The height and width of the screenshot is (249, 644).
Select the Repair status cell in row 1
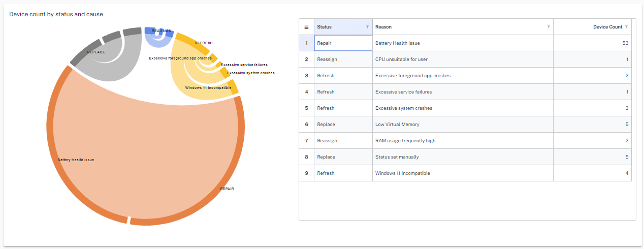pyautogui.click(x=343, y=43)
